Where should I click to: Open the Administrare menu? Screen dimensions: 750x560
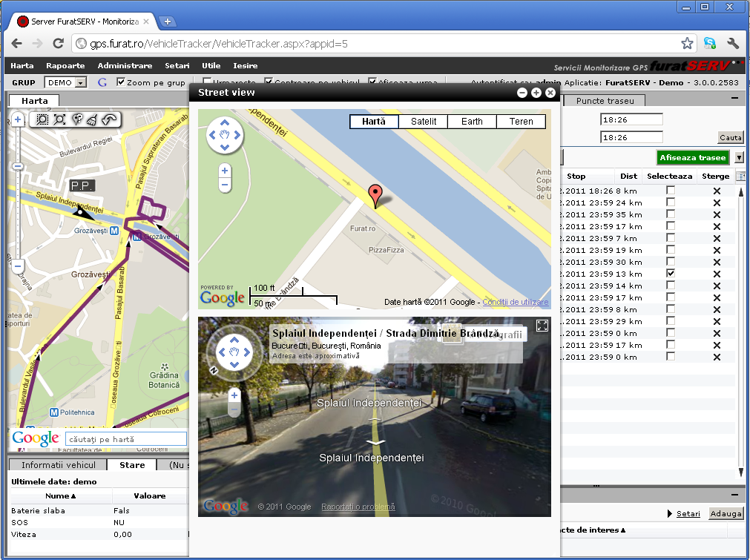[125, 65]
